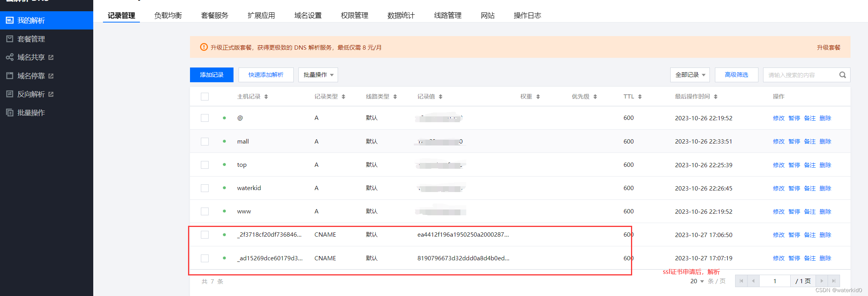The image size is (868, 296).
Task: Tick the checkbox for the mall record
Action: pos(205,142)
